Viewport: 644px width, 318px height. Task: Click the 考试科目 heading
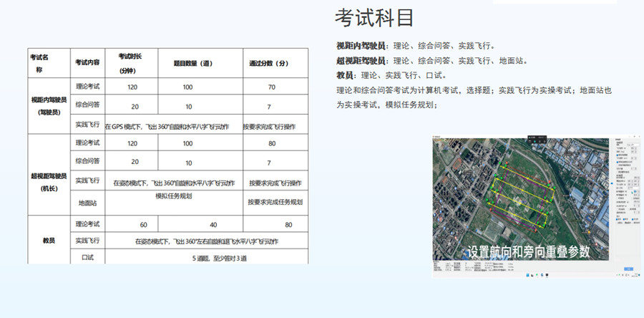pyautogui.click(x=374, y=17)
